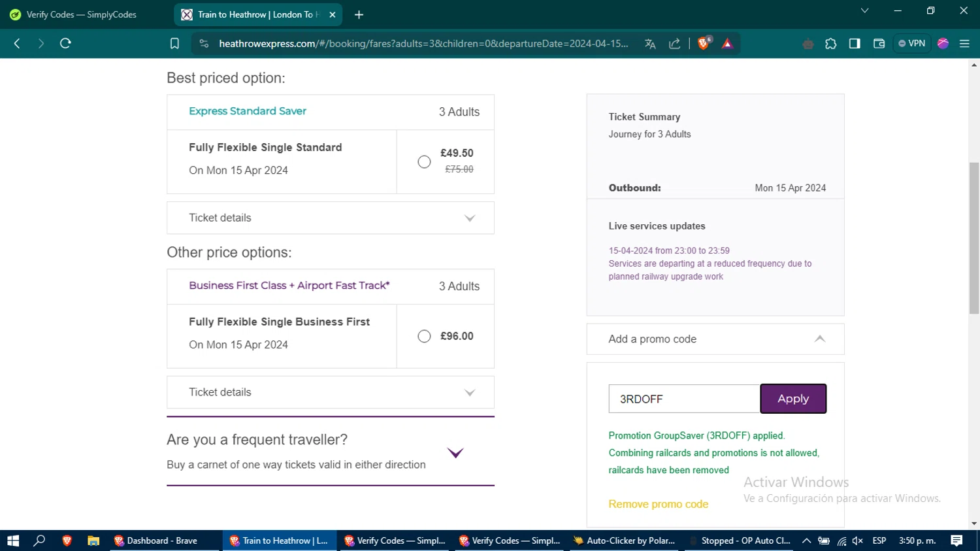
Task: Show hidden system tray icons
Action: [806, 541]
